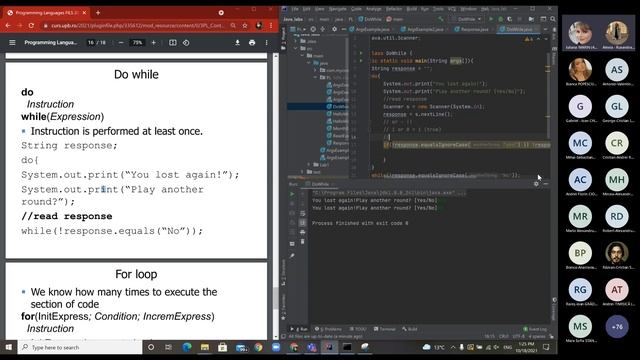Open the Problems tool window button
The width and height of the screenshot is (640, 360).
(328, 329)
